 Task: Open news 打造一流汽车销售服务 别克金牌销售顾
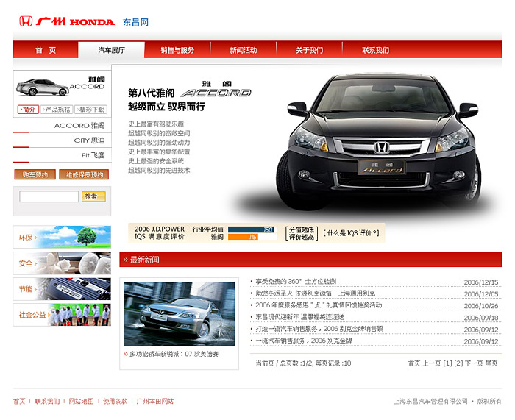pos(319,329)
